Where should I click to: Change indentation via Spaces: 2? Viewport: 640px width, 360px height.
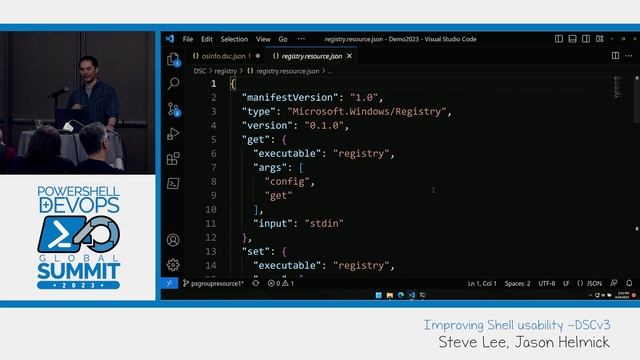pyautogui.click(x=518, y=283)
